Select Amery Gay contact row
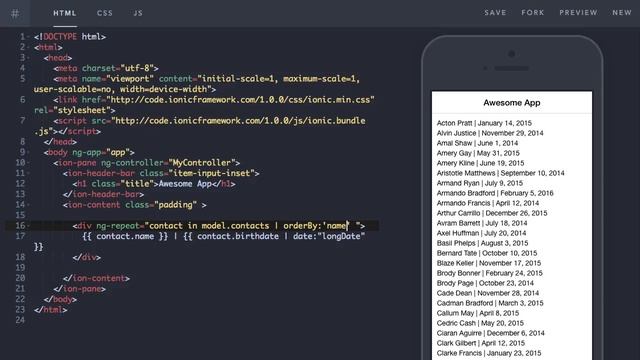 point(478,153)
